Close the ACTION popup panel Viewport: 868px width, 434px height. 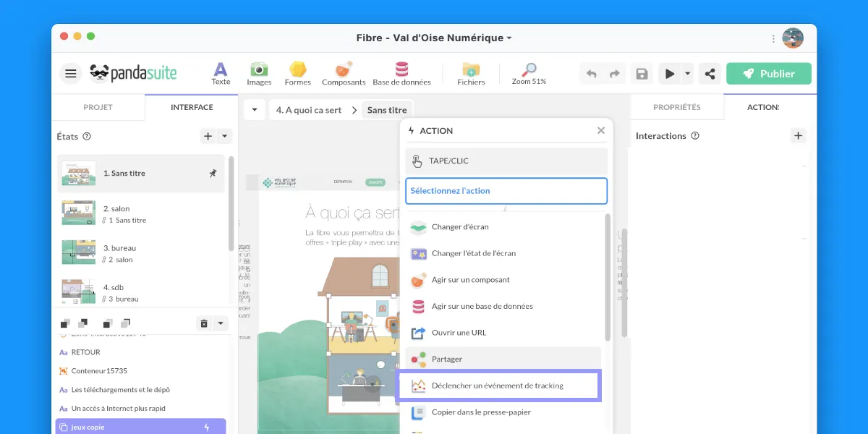(600, 131)
